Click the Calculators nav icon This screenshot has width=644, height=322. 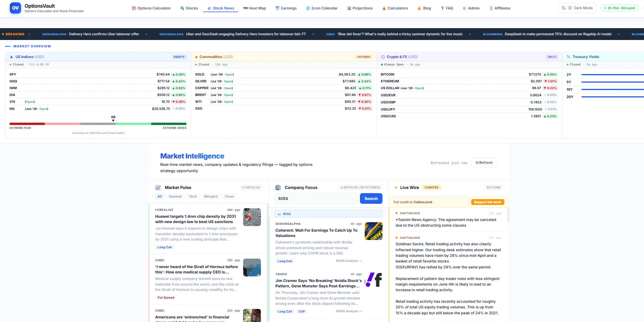point(384,8)
